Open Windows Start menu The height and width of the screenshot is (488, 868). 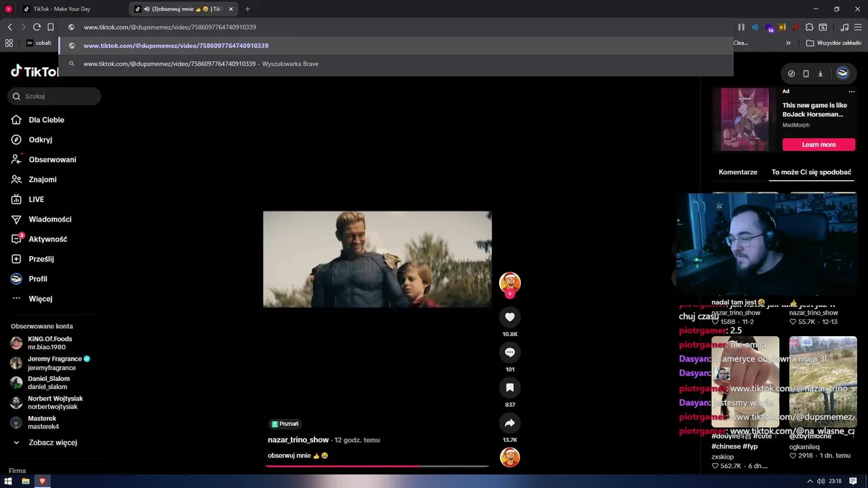[x=8, y=481]
